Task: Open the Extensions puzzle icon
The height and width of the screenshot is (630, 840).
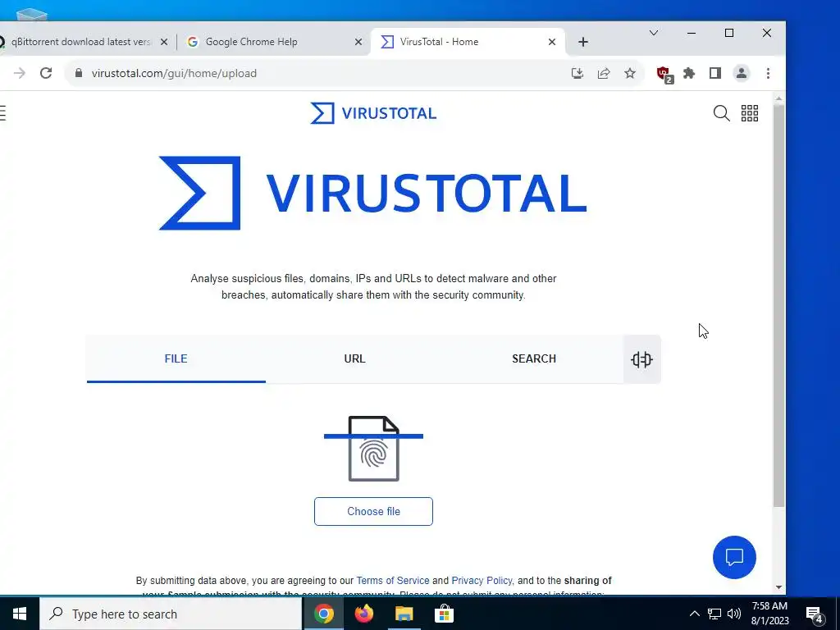Action: (x=689, y=73)
